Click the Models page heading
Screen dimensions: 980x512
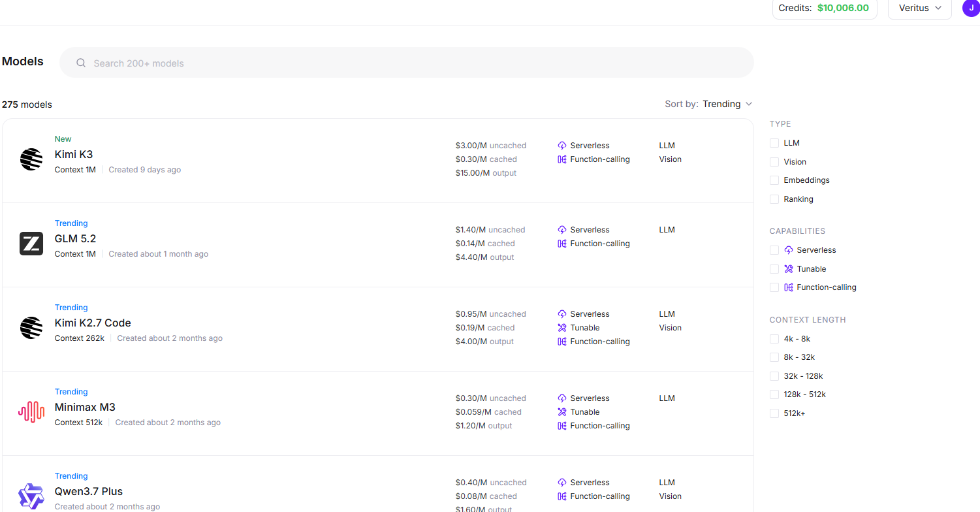point(23,61)
